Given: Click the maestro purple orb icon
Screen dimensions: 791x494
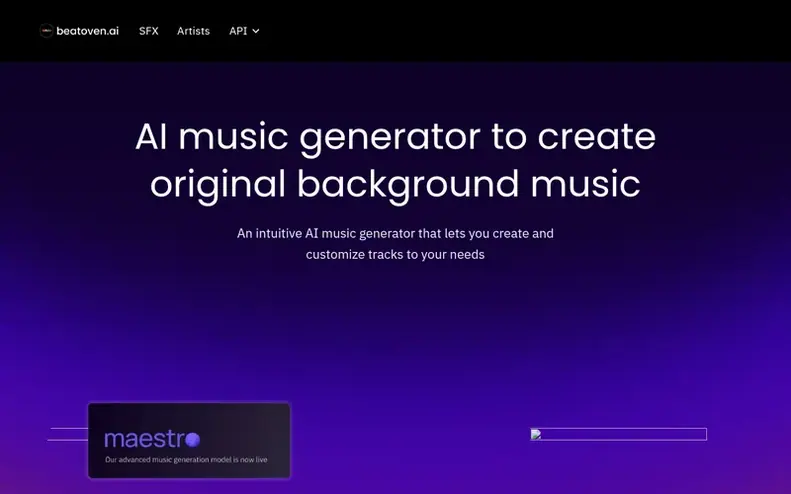Looking at the screenshot, I should tap(192, 440).
